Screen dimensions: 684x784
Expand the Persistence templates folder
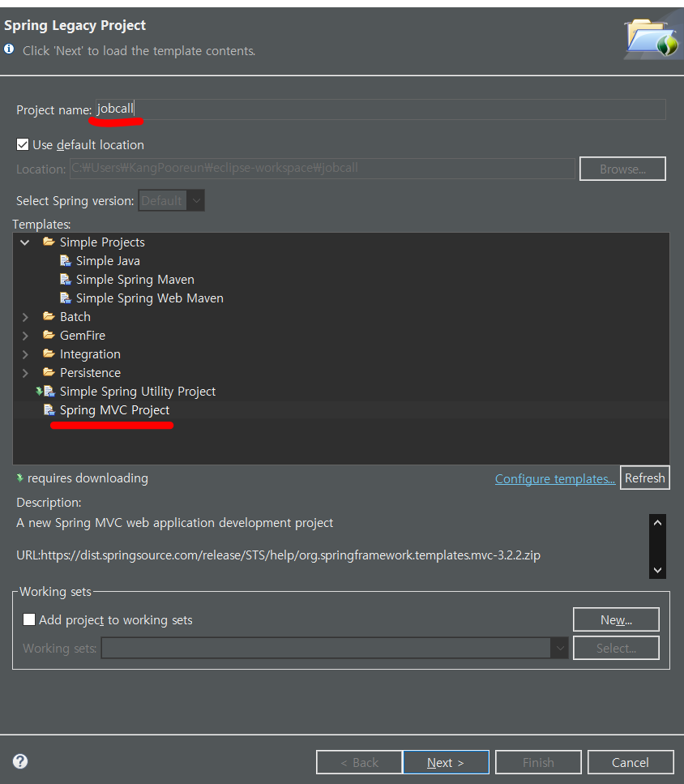point(25,373)
